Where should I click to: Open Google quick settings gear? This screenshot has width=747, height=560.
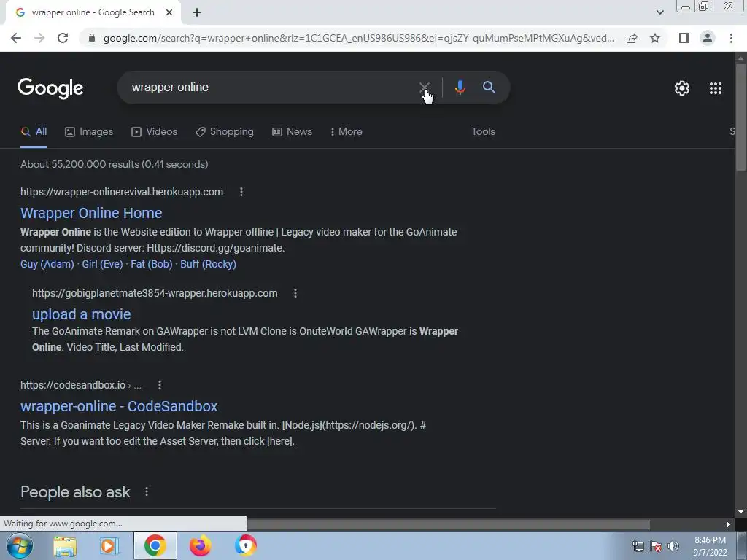pyautogui.click(x=682, y=88)
